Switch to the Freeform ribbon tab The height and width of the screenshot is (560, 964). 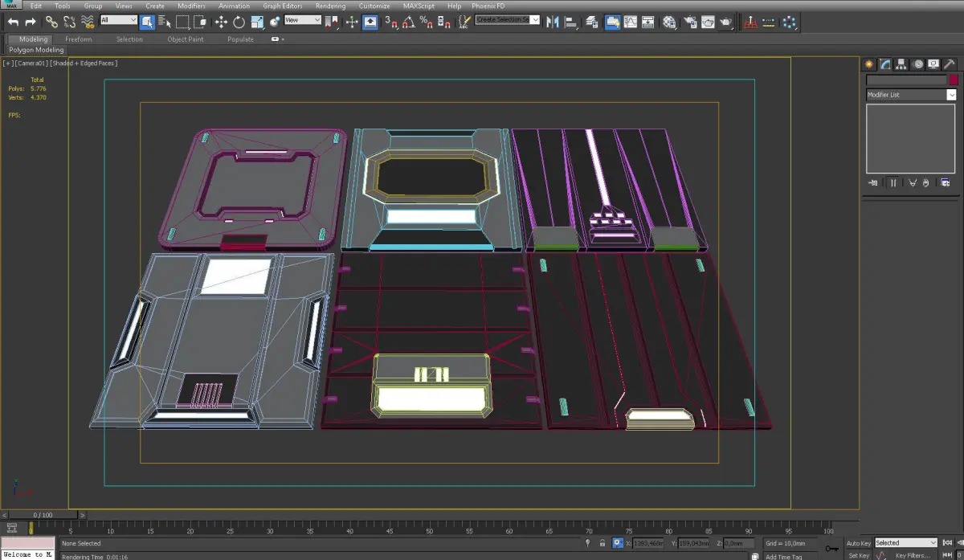point(79,39)
